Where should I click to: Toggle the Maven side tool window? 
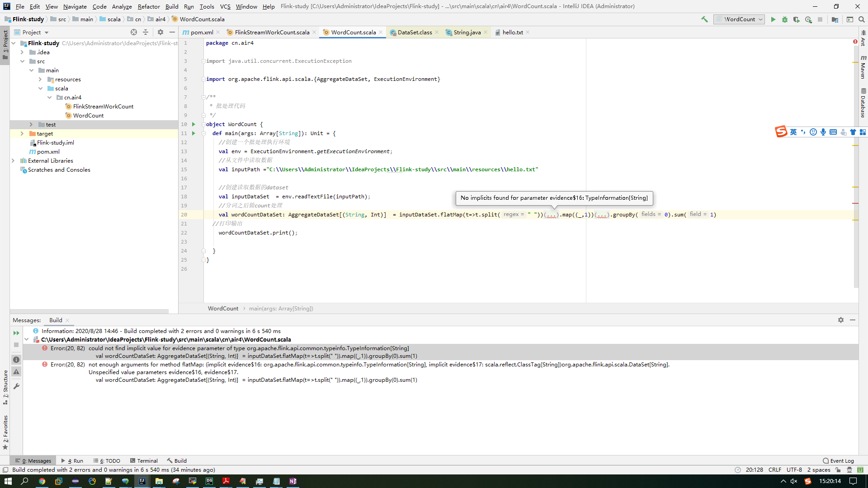coord(863,68)
